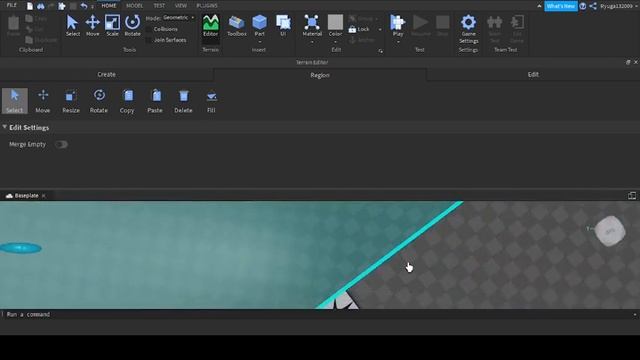Click terrain region Copy tool
Screen dimensions: 640x360
tap(127, 101)
